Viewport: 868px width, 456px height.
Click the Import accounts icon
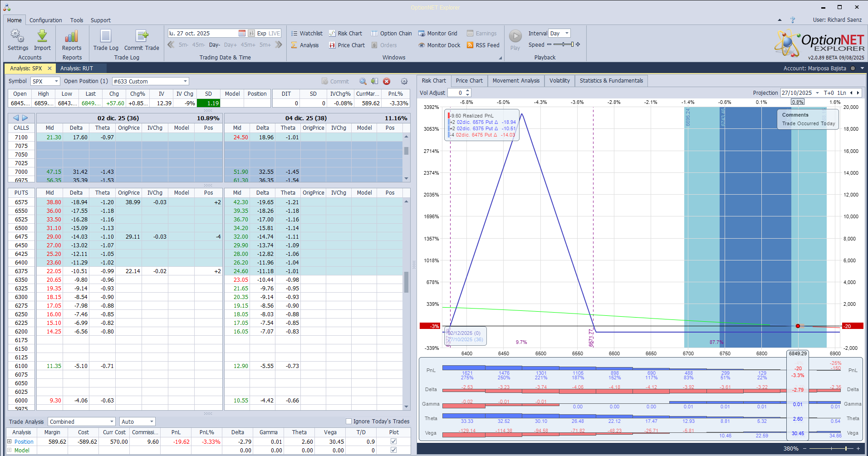point(42,40)
